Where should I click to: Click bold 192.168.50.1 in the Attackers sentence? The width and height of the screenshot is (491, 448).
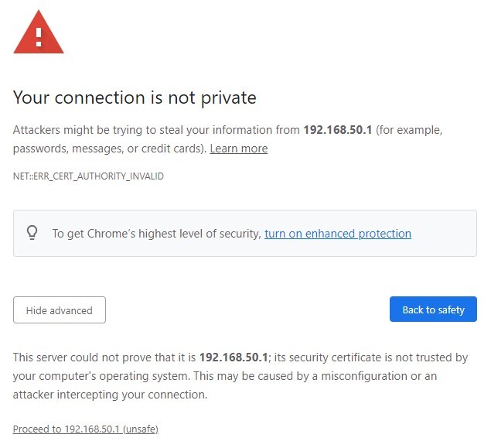(x=338, y=130)
